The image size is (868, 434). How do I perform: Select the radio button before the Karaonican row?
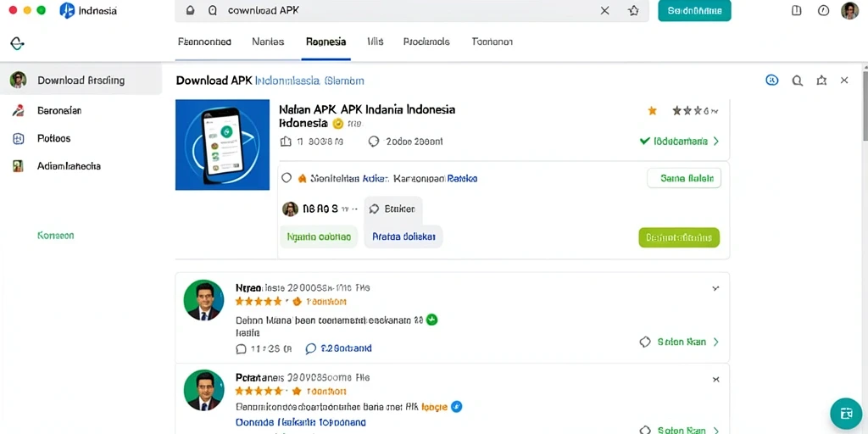click(x=287, y=178)
